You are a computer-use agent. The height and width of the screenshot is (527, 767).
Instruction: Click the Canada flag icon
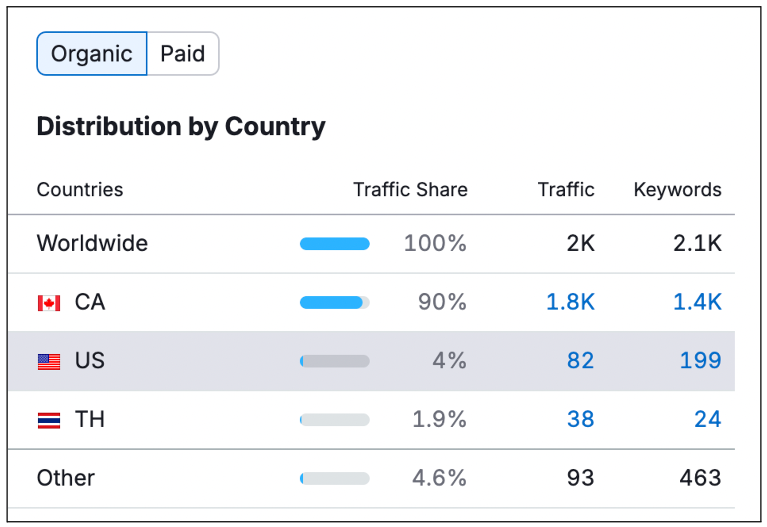(49, 303)
